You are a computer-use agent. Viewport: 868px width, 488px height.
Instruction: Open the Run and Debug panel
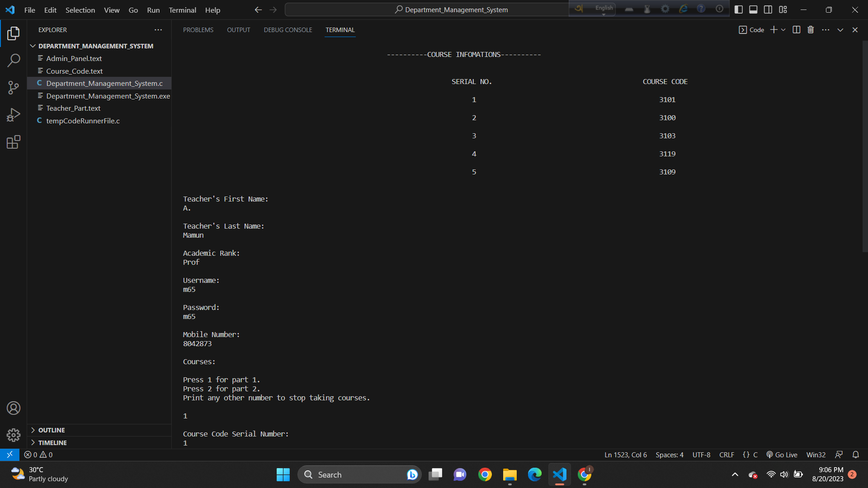(14, 114)
